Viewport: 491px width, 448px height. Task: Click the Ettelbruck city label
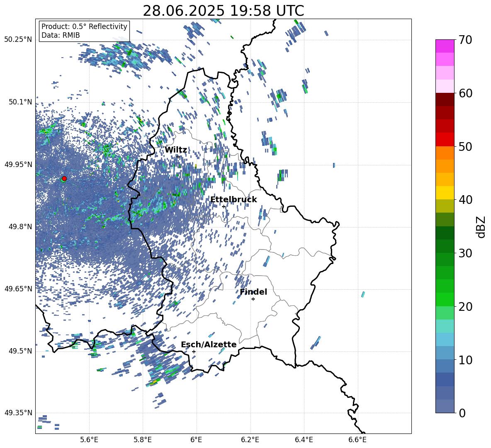point(233,200)
